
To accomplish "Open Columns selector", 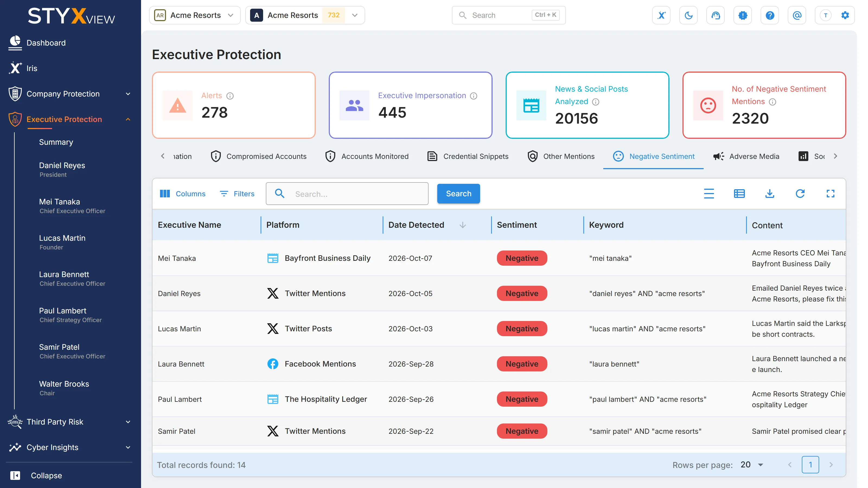I will [182, 194].
